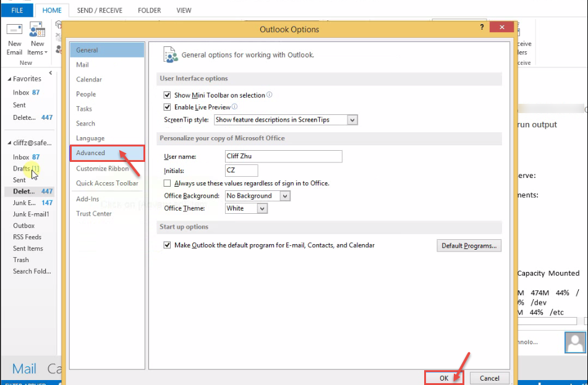Select the HOME ribbon tab
588x385 pixels.
pyautogui.click(x=52, y=11)
